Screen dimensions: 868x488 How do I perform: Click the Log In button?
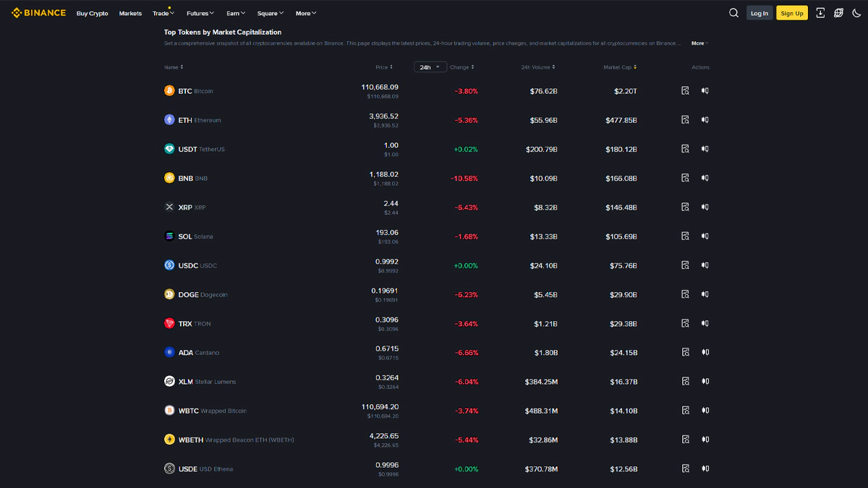(759, 13)
